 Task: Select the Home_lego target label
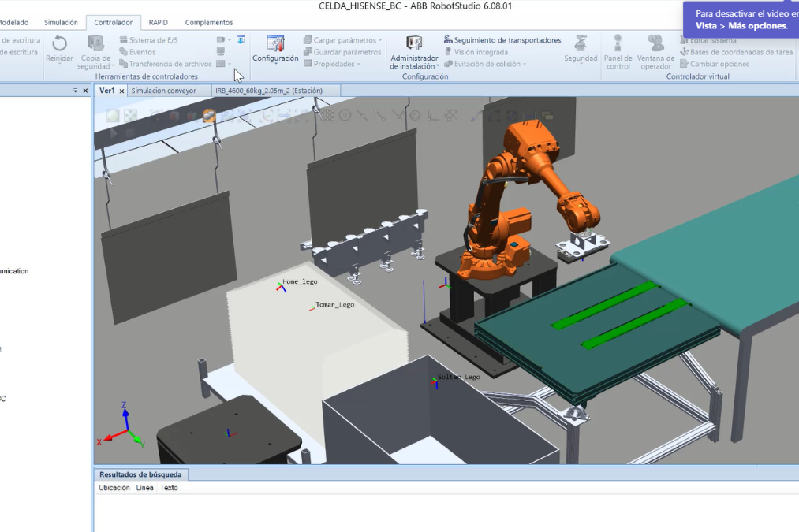(x=300, y=281)
